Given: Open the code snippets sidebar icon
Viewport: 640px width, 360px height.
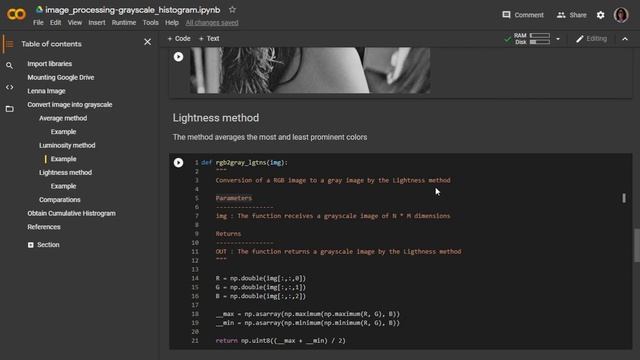Looking at the screenshot, I should [x=9, y=87].
